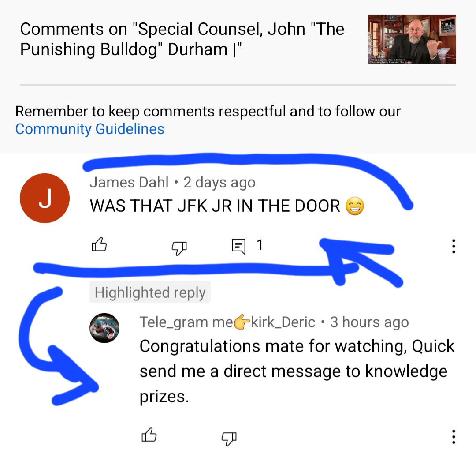Tap the James Dahl username
The image size is (476, 461).
[129, 182]
